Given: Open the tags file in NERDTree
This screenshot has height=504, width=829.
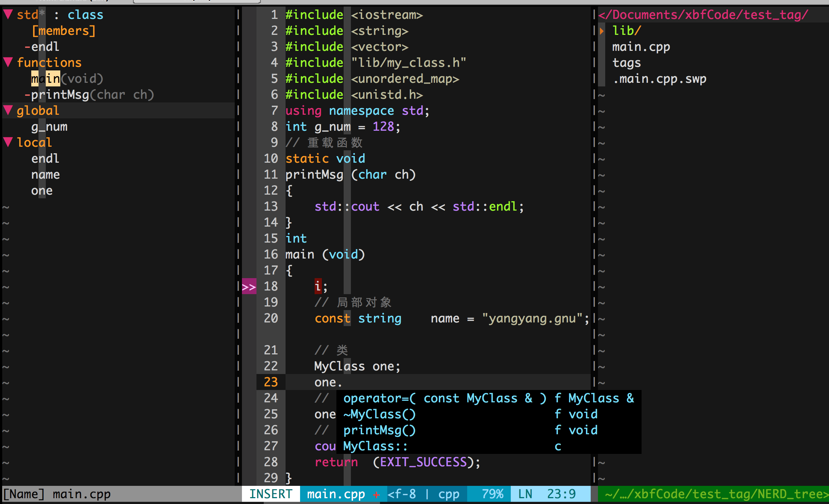Looking at the screenshot, I should pyautogui.click(x=627, y=63).
